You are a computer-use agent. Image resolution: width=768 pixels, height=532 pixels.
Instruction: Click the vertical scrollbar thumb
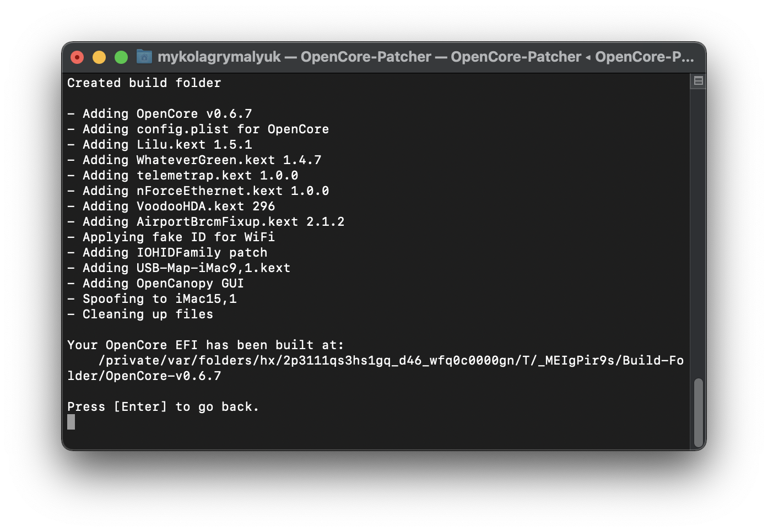698,412
